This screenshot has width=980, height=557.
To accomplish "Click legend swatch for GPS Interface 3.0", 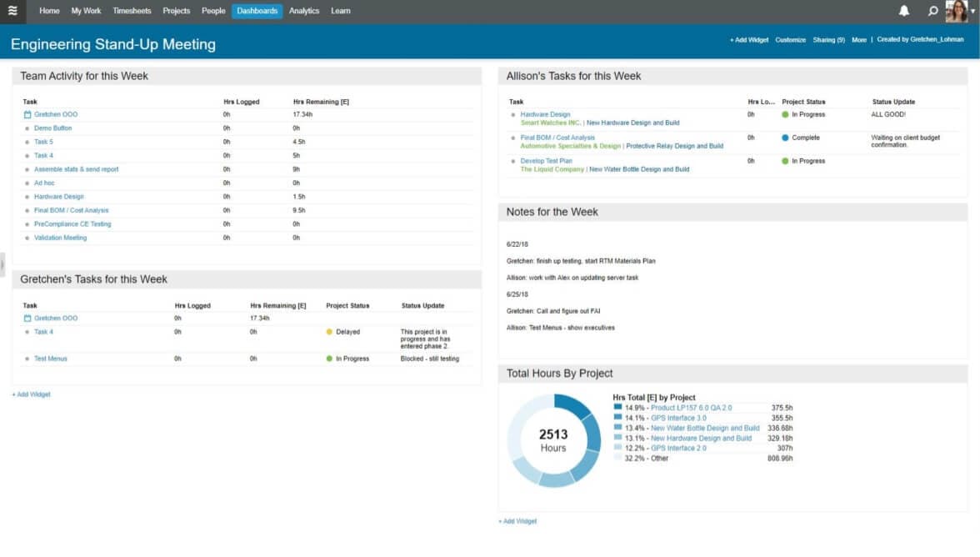I will (617, 417).
